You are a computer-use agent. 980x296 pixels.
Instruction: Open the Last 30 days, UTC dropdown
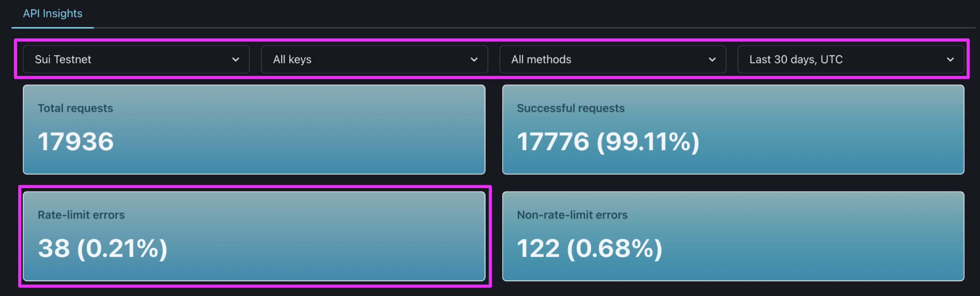point(851,59)
